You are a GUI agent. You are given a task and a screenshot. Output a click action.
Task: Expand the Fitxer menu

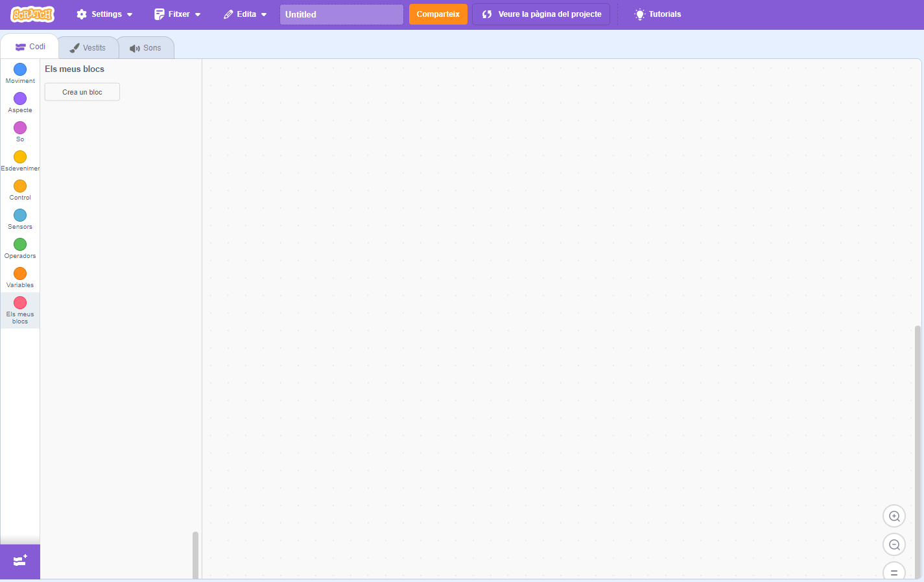coord(177,14)
